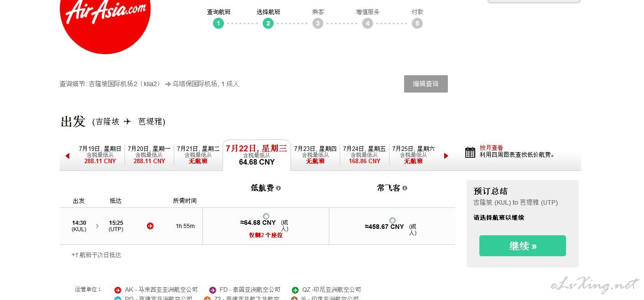Click step 4 circle for 增值服务

[x=368, y=23]
